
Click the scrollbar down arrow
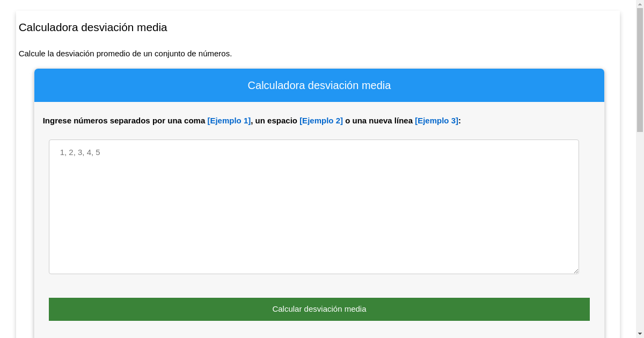coord(640,334)
